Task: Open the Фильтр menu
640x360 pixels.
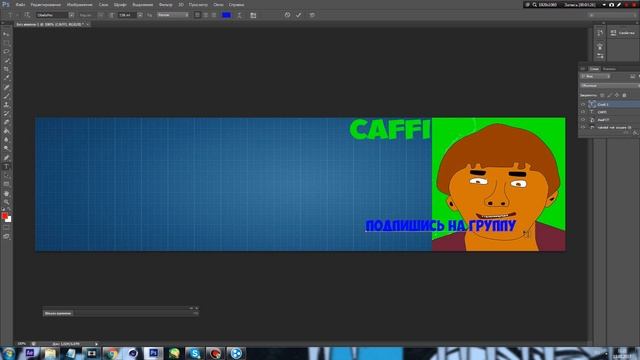Action: 165,5
